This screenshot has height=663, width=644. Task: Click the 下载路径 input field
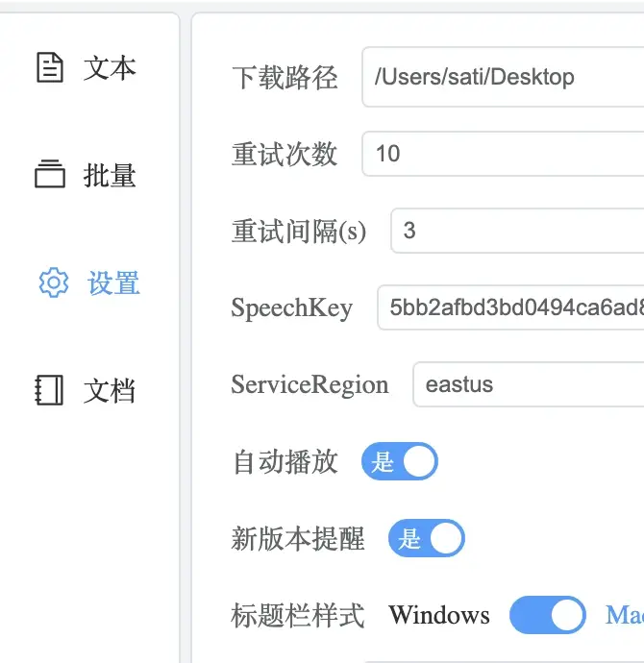click(x=504, y=77)
